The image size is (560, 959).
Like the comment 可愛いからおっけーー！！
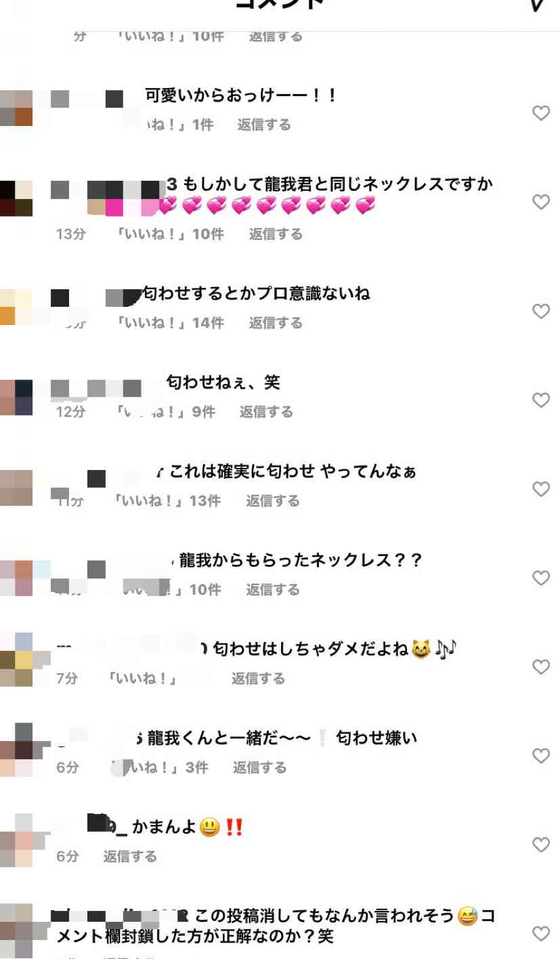(541, 113)
